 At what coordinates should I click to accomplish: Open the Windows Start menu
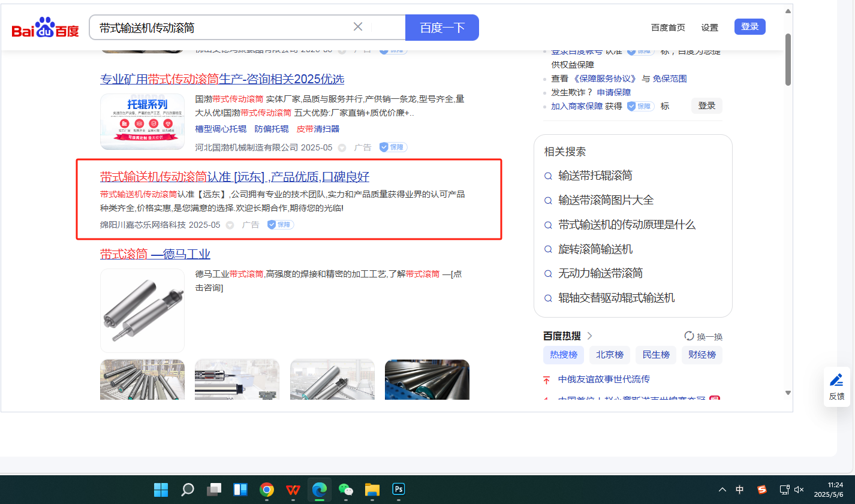tap(161, 490)
